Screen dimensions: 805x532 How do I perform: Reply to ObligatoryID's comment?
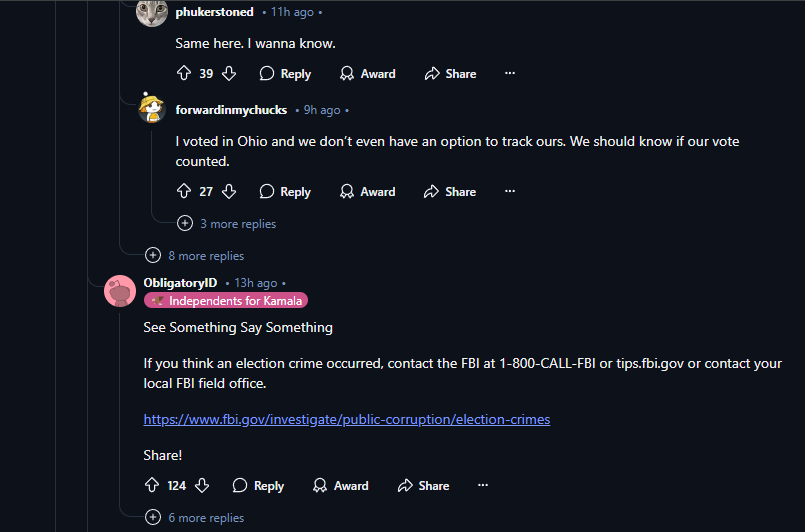[258, 485]
